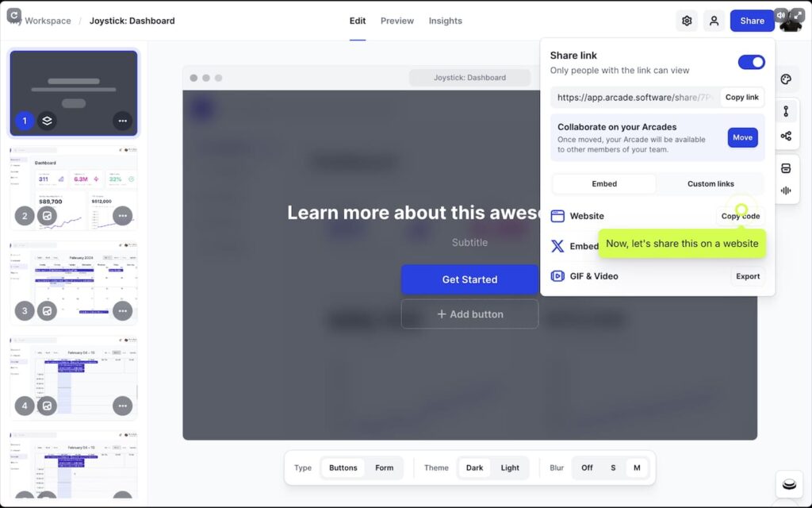Click the image icon on slide 3

pos(47,311)
